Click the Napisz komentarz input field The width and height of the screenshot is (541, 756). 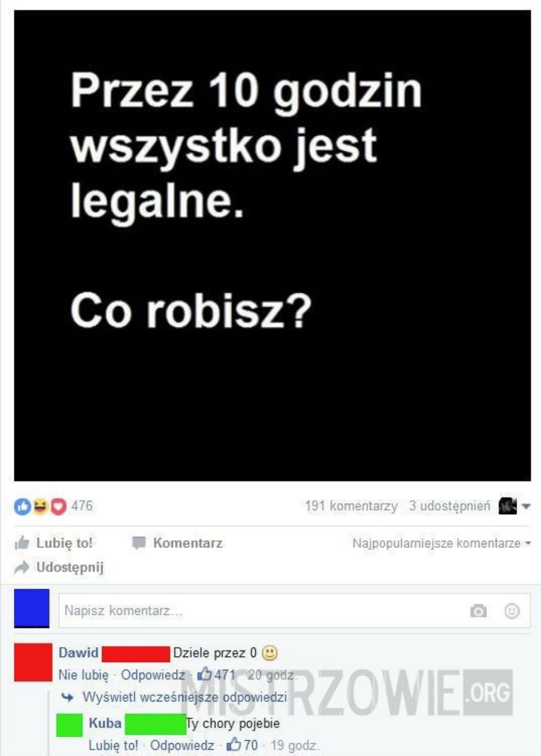point(294,611)
